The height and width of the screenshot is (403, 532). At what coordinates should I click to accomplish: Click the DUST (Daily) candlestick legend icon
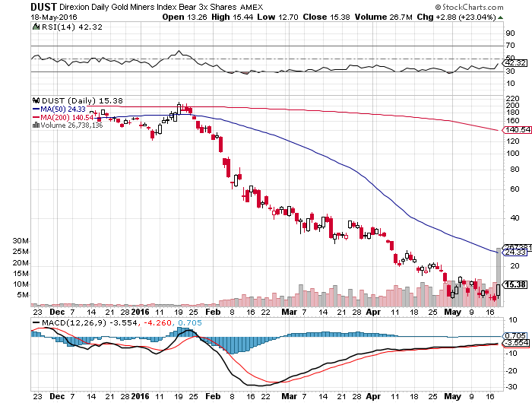[36, 100]
